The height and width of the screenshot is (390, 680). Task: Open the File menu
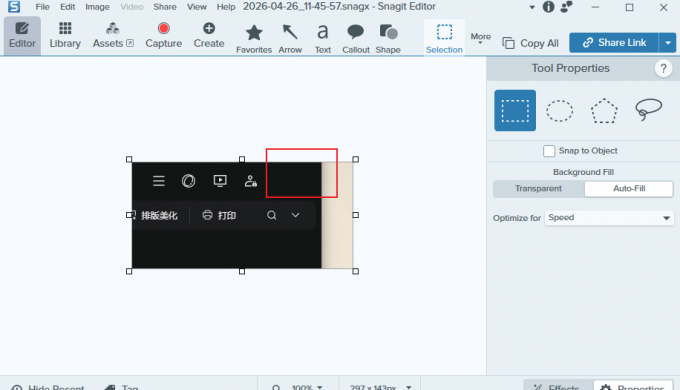click(42, 7)
